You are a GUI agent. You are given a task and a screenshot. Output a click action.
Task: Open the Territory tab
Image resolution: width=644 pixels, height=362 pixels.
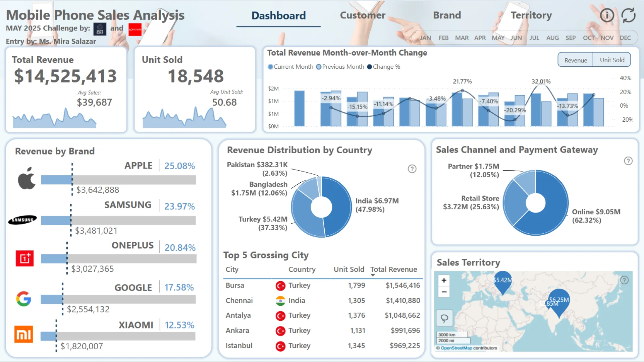pos(531,15)
